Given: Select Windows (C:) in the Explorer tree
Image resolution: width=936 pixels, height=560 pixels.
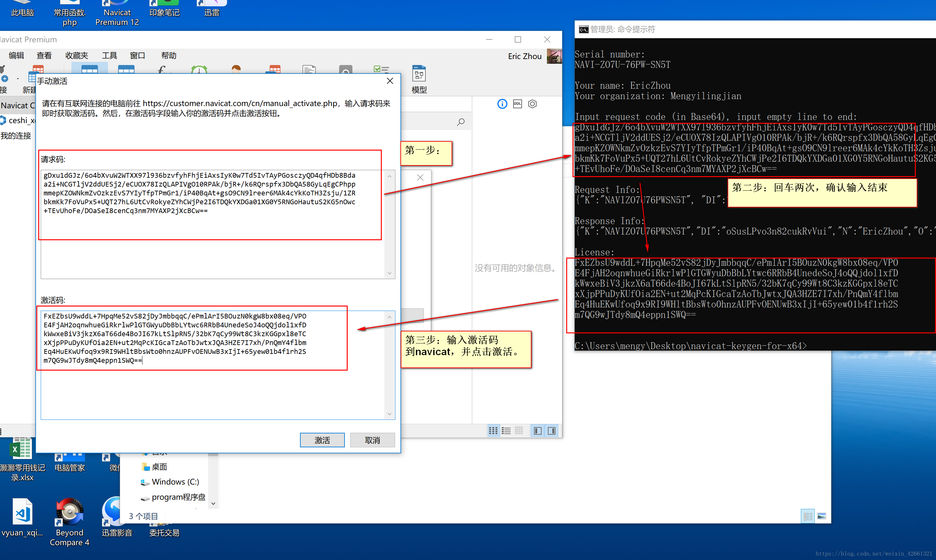Looking at the screenshot, I should pyautogui.click(x=170, y=482).
